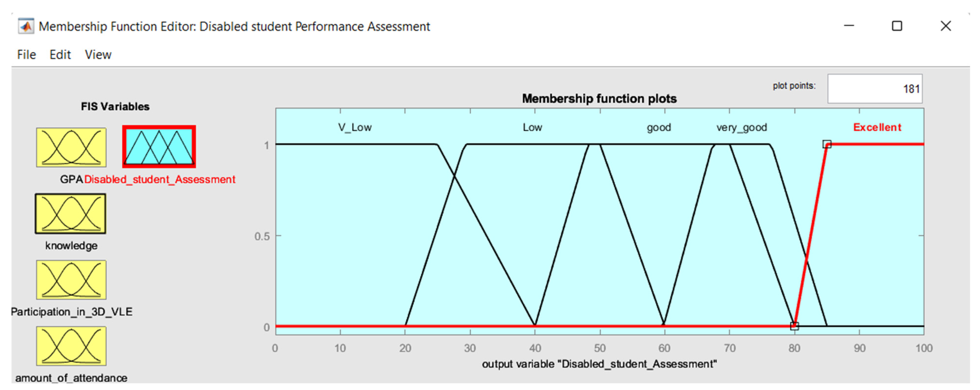Grab the Excellent curve's upper handle point

click(827, 144)
